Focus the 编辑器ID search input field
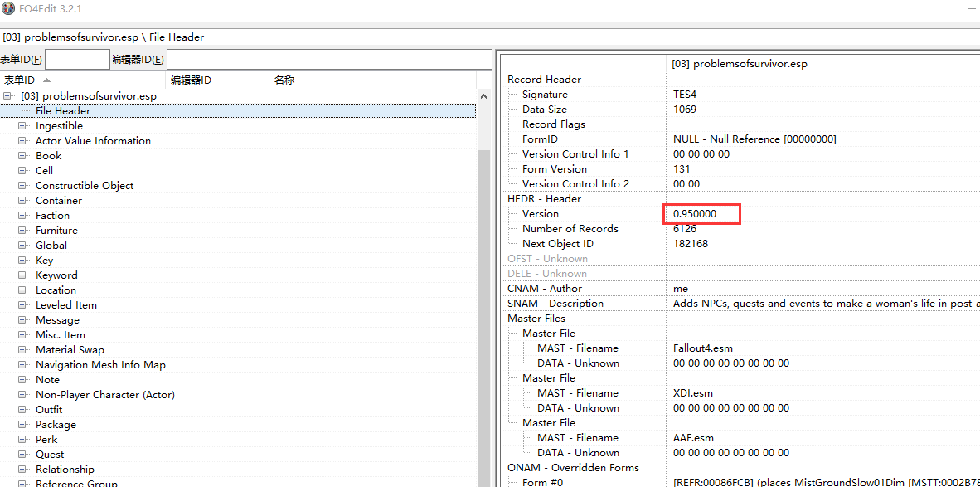Viewport: 980px width, 487px height. tap(328, 60)
